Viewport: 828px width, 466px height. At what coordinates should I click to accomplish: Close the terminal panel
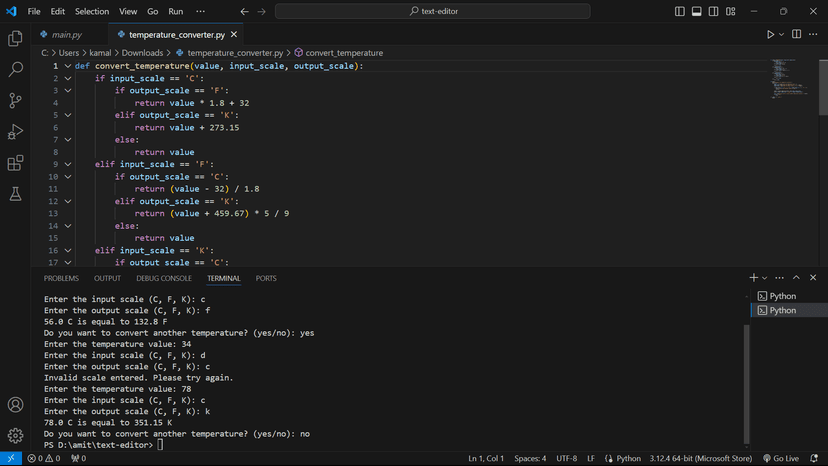click(x=813, y=278)
